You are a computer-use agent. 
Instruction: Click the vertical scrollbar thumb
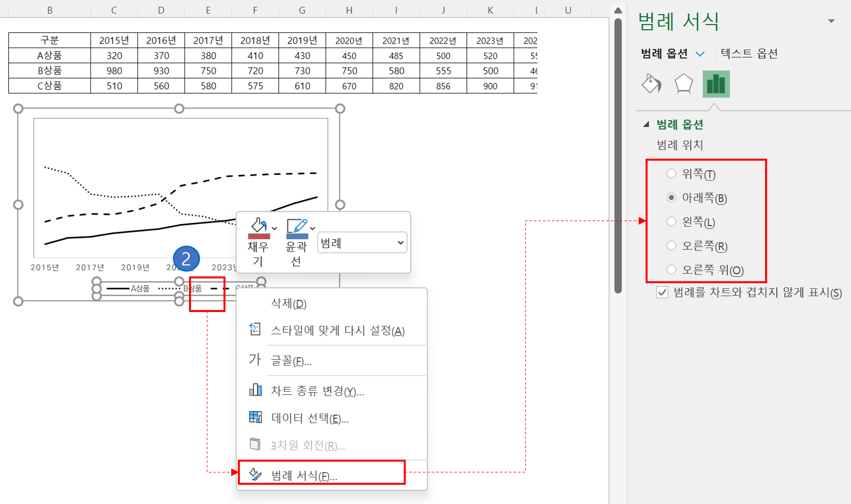618,156
